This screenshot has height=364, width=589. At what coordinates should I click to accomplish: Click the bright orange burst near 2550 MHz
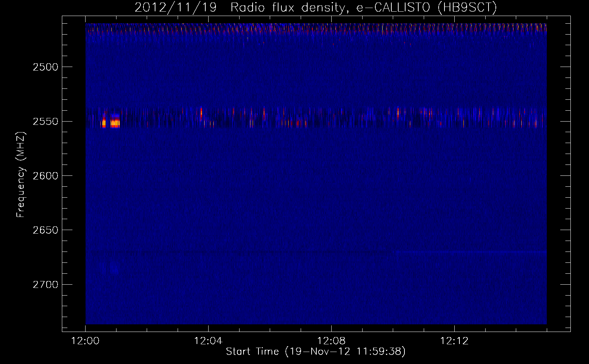coord(115,123)
